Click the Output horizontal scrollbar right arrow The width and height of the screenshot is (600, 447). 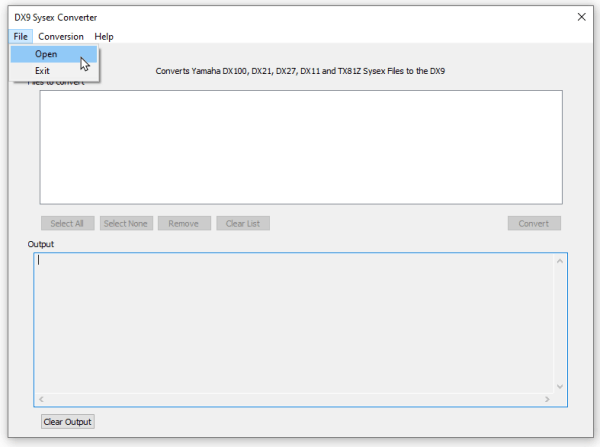tap(546, 399)
